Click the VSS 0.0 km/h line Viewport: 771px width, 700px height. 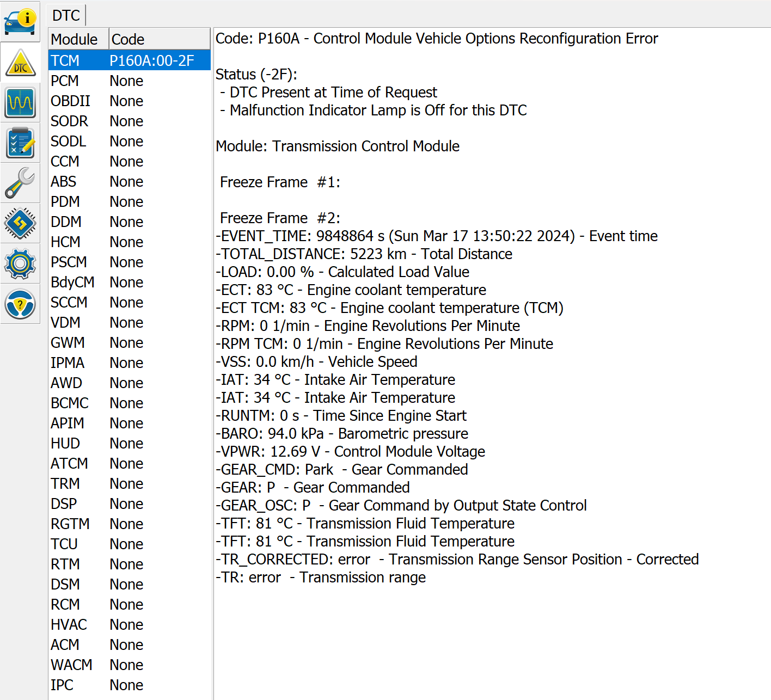pyautogui.click(x=316, y=362)
